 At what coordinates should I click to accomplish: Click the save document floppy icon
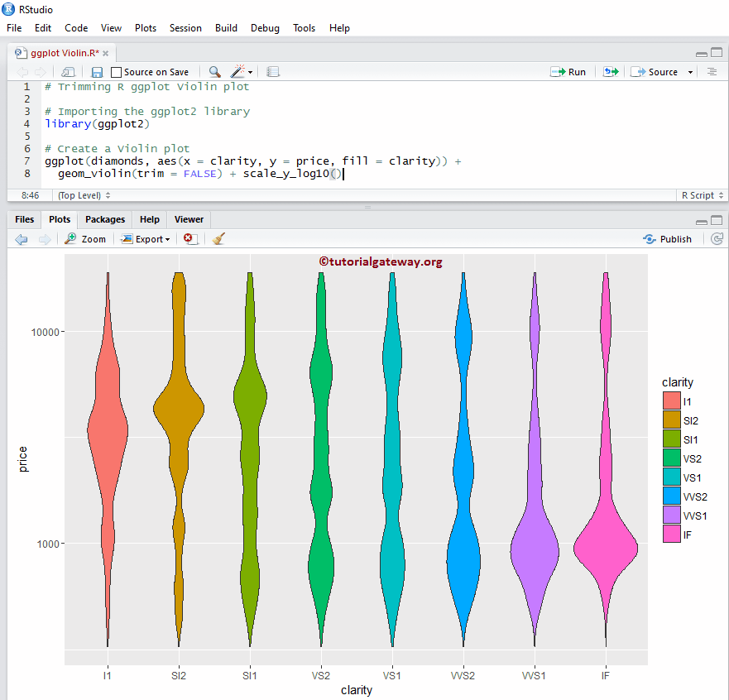[x=97, y=72]
